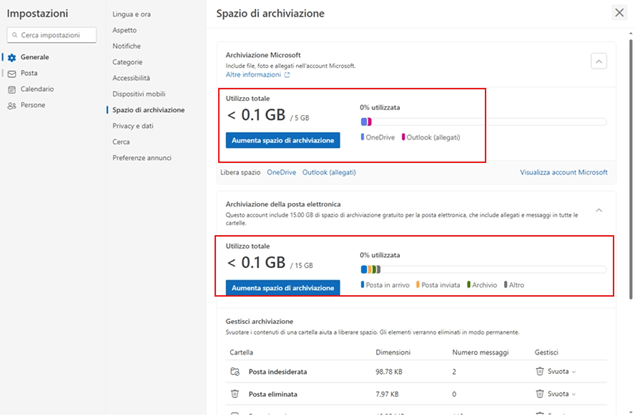
Task: Click the Outlook (allegati) legend color swatch
Action: [403, 137]
